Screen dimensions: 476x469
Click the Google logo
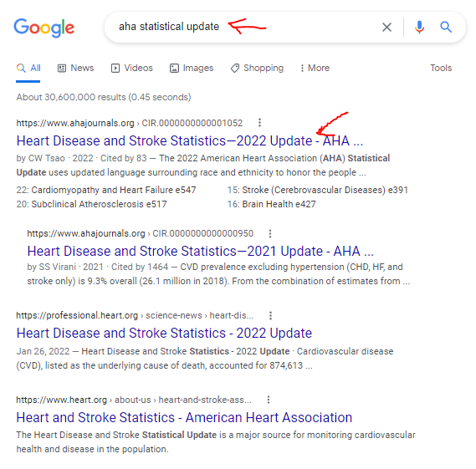pyautogui.click(x=44, y=28)
